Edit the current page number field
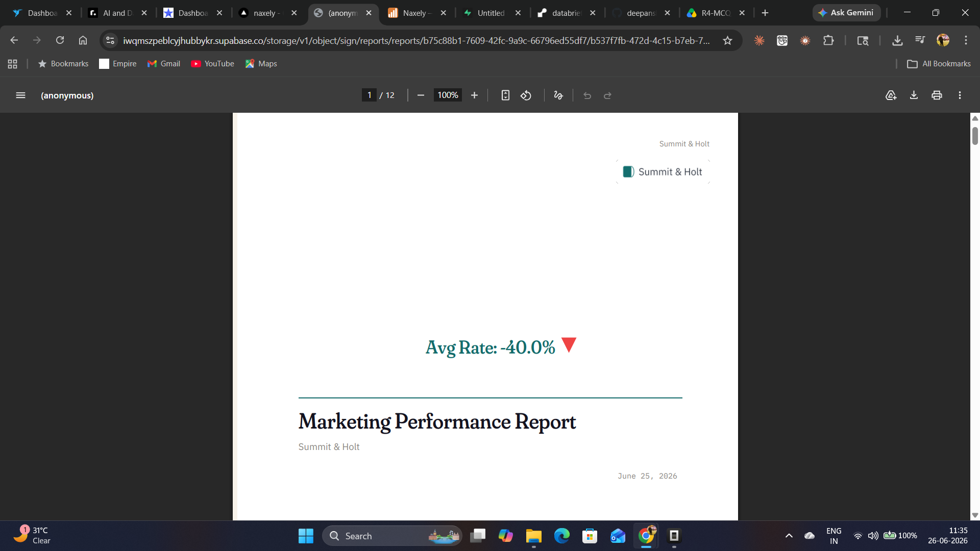This screenshot has width=980, height=551. click(369, 95)
